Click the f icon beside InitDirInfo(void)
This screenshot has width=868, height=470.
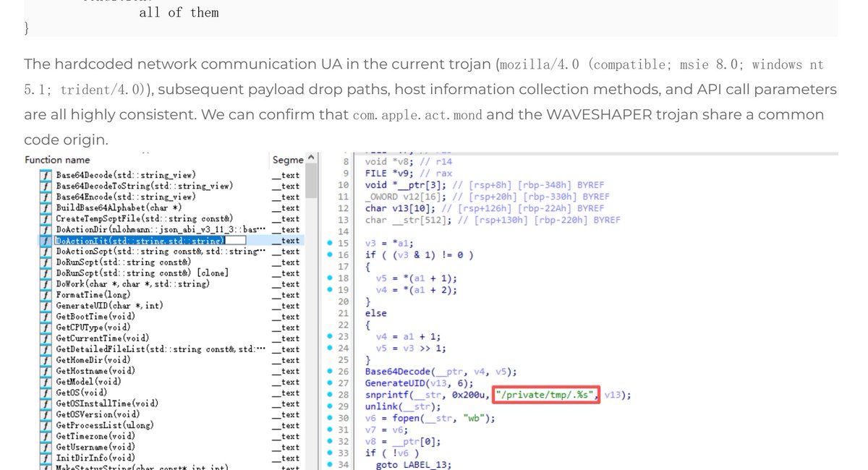pyautogui.click(x=46, y=458)
